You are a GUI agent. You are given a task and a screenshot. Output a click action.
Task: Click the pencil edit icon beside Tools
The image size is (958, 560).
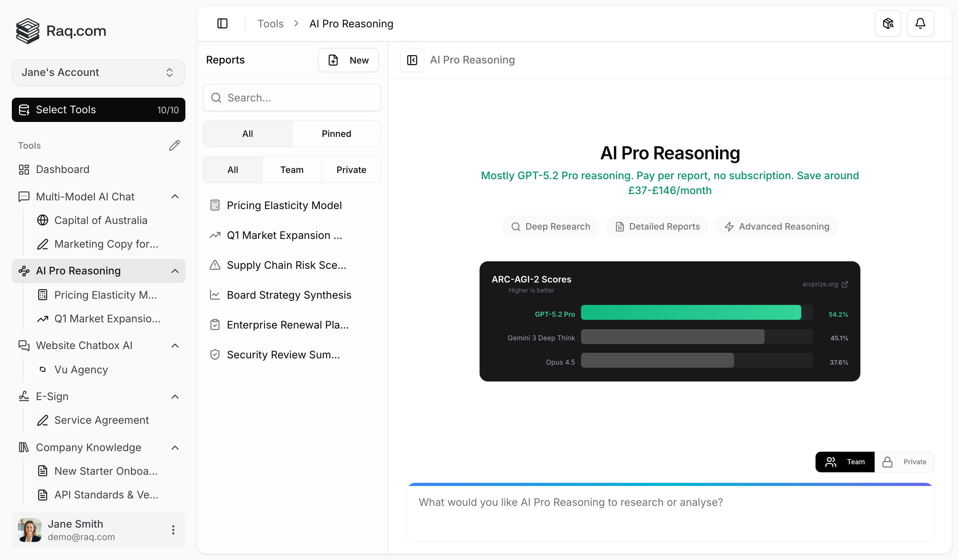click(x=174, y=145)
